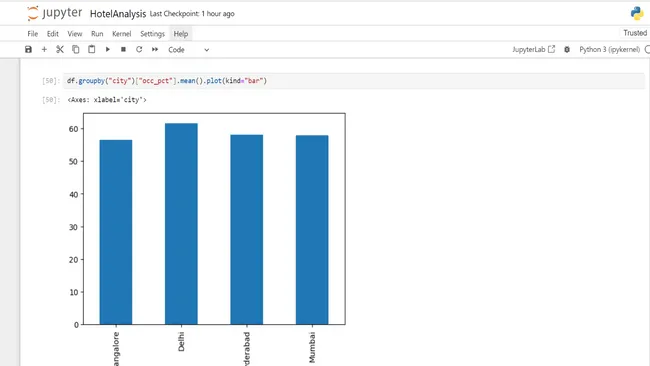Open notebook in JupyterLab
This screenshot has width=650, height=366.
(x=534, y=49)
